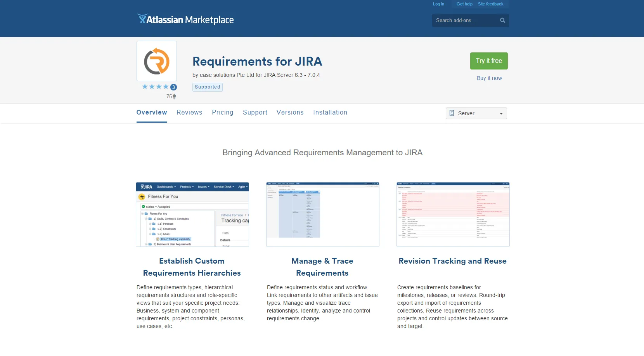Open Site feedback link
Viewport: 644px width, 356px height.
click(490, 4)
